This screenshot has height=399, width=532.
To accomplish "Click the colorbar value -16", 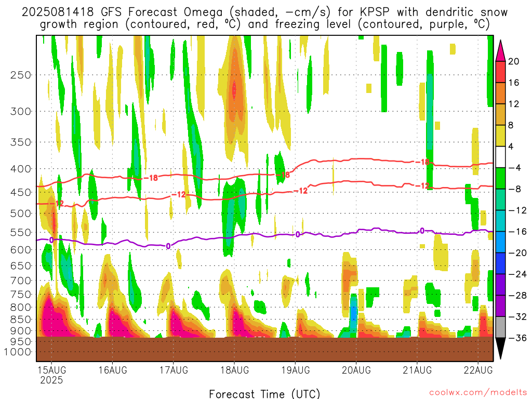I will click(518, 232).
